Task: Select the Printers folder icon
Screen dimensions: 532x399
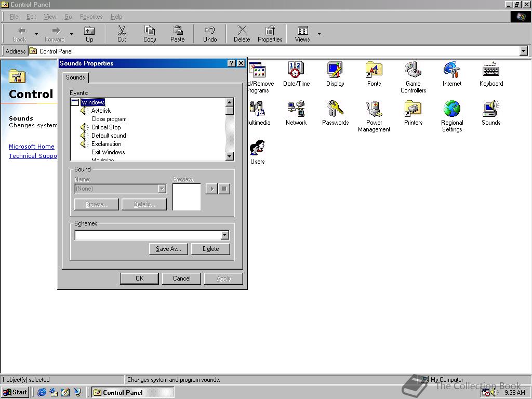Action: coord(413,109)
